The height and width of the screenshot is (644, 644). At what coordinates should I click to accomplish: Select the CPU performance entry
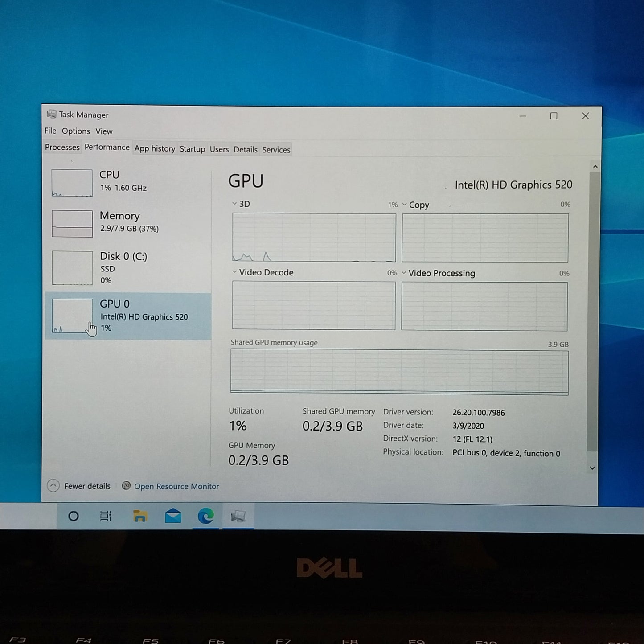(x=128, y=182)
